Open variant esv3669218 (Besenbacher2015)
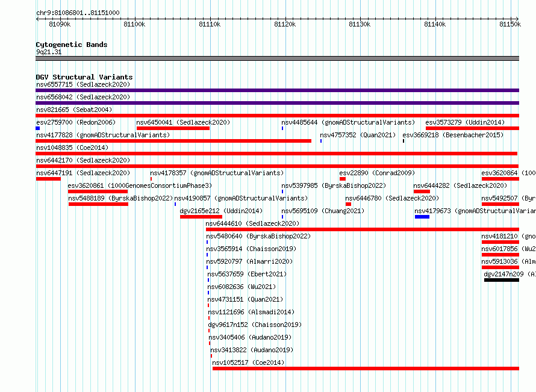 pyautogui.click(x=453, y=135)
